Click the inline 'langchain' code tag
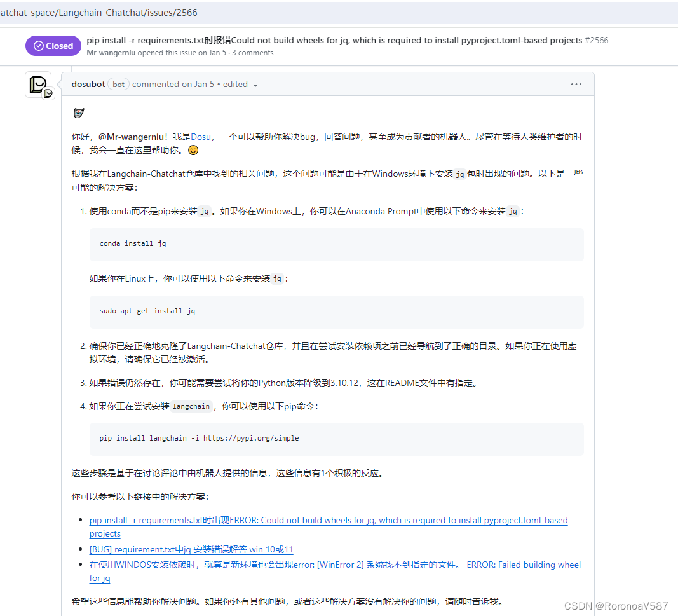The image size is (678, 616). (191, 407)
